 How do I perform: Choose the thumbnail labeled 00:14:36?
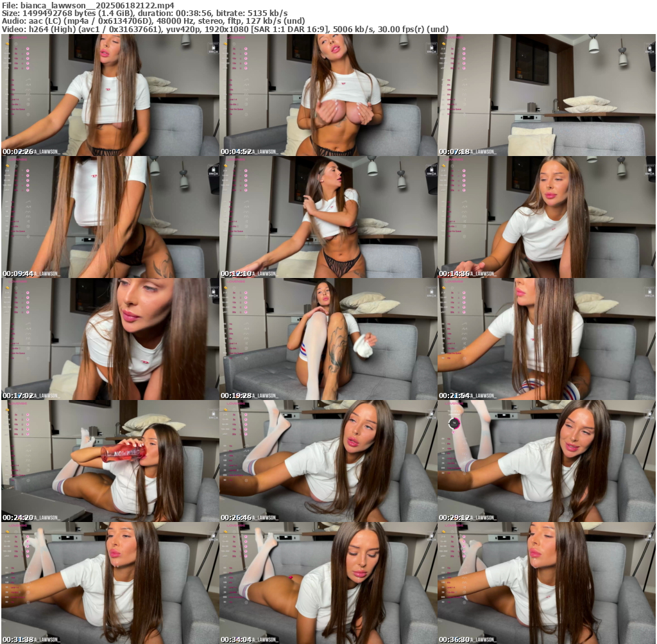pyautogui.click(x=547, y=217)
